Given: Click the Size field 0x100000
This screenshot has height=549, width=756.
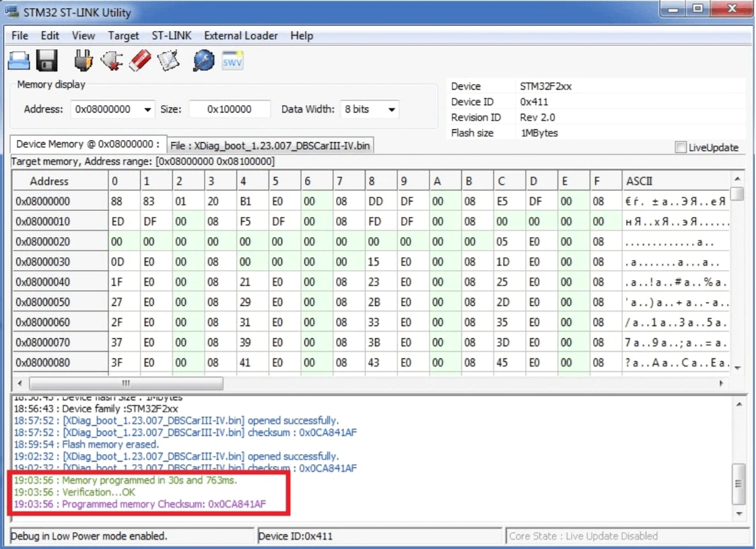Looking at the screenshot, I should click(x=230, y=110).
